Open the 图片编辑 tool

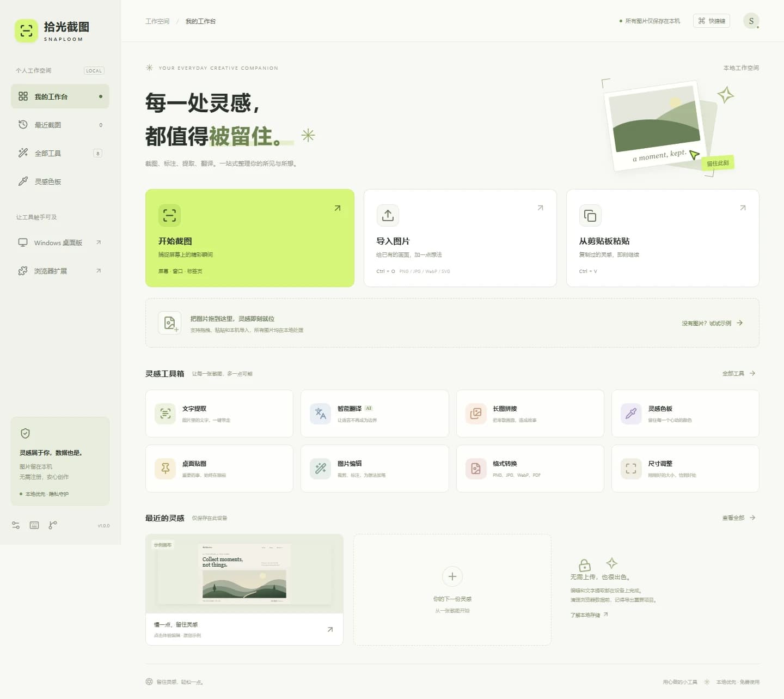pyautogui.click(x=375, y=469)
